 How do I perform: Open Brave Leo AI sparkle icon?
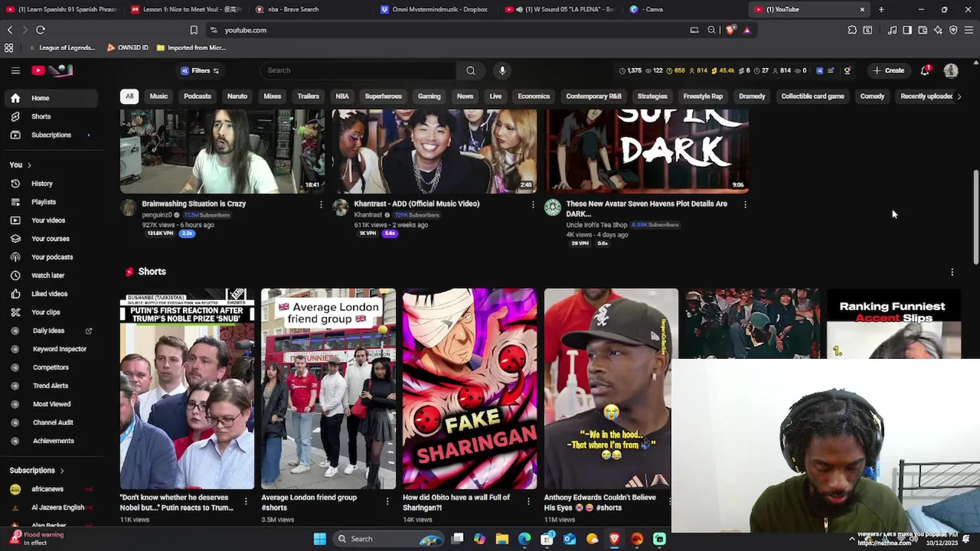[x=938, y=30]
